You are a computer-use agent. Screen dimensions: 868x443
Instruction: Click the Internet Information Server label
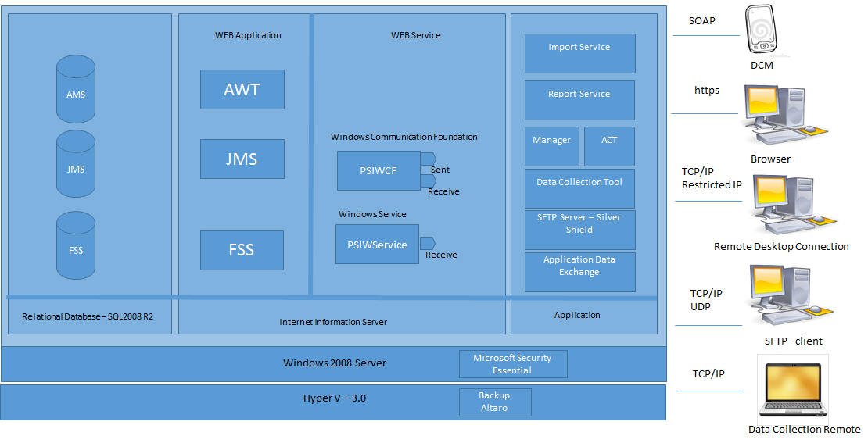point(333,322)
